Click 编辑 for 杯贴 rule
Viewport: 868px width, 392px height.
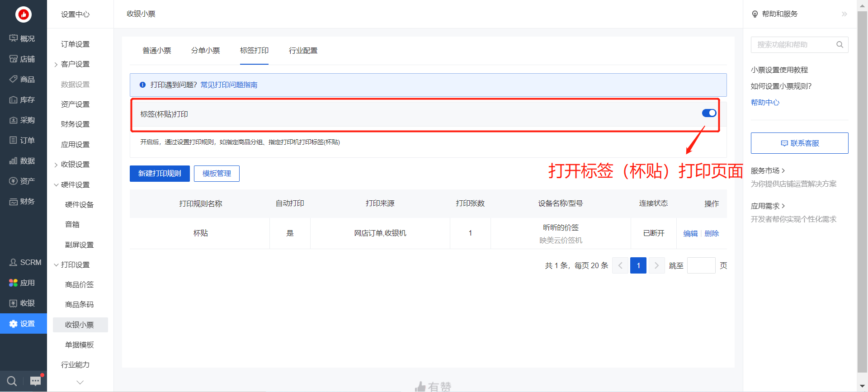(690, 233)
